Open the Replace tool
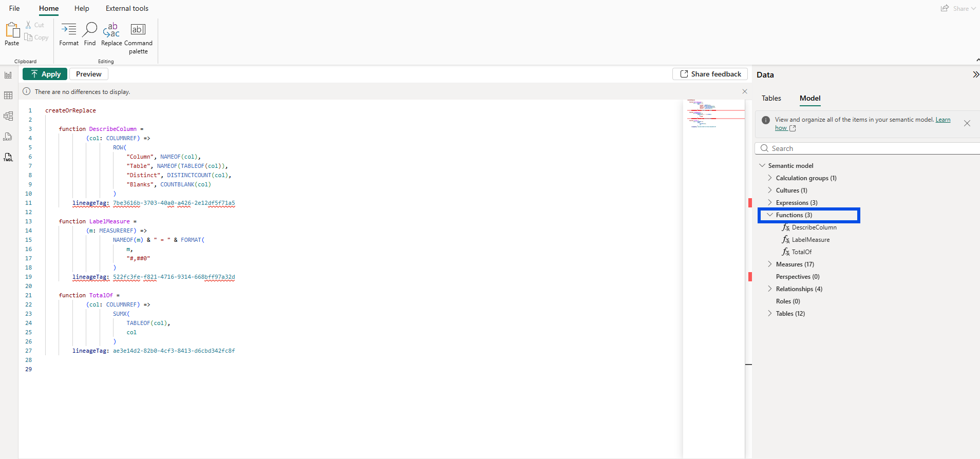This screenshot has height=459, width=980. pos(111,34)
